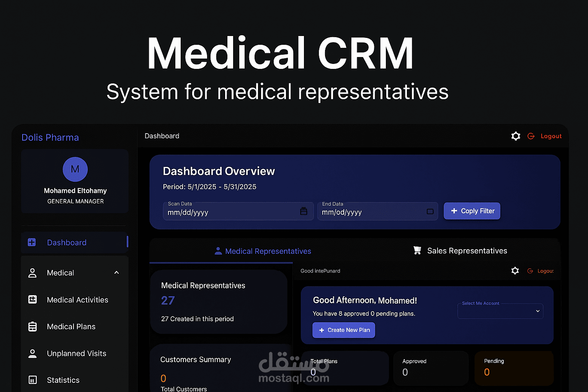Click the End Data date field
Screen dimensions: 588x392
[377, 211]
